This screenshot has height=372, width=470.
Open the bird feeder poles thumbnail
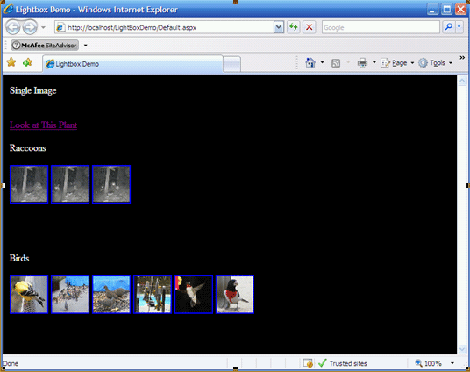pyautogui.click(x=153, y=294)
